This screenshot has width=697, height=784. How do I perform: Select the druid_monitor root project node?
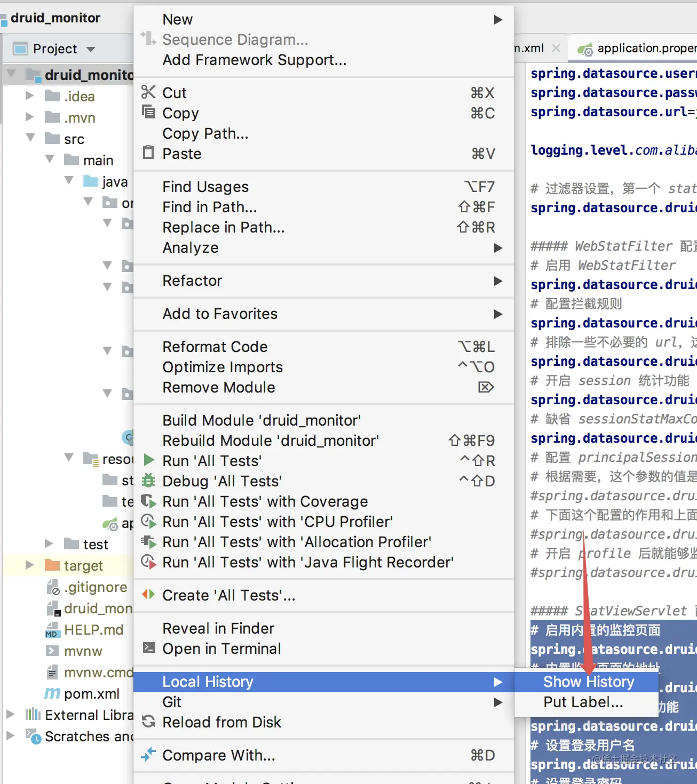(x=68, y=75)
